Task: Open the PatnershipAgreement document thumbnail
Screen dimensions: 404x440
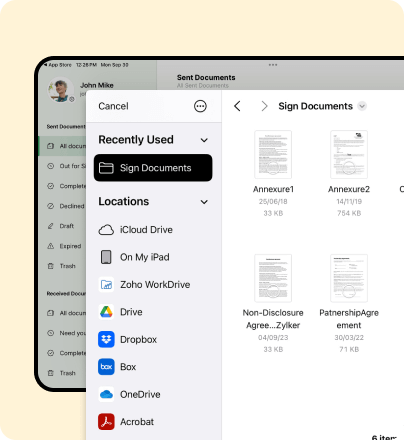Action: pyautogui.click(x=349, y=278)
